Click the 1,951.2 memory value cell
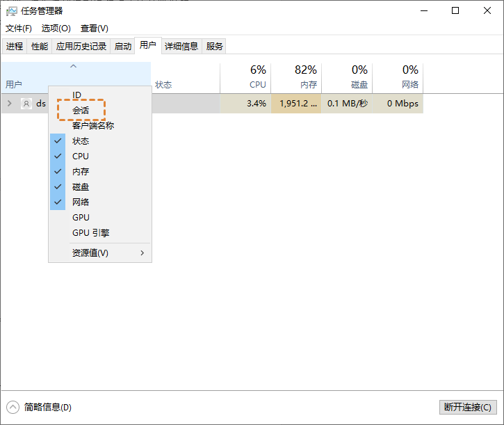The width and height of the screenshot is (504, 425). tap(296, 104)
